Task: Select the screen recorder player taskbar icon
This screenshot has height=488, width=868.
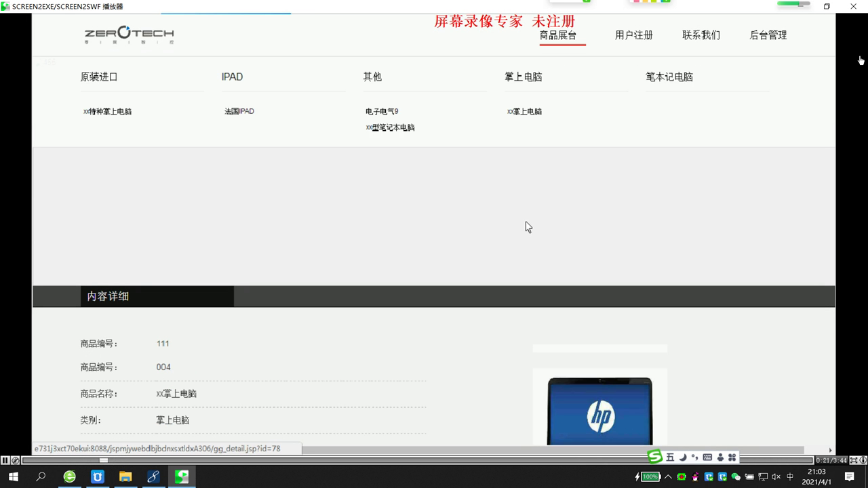Action: coord(182,476)
